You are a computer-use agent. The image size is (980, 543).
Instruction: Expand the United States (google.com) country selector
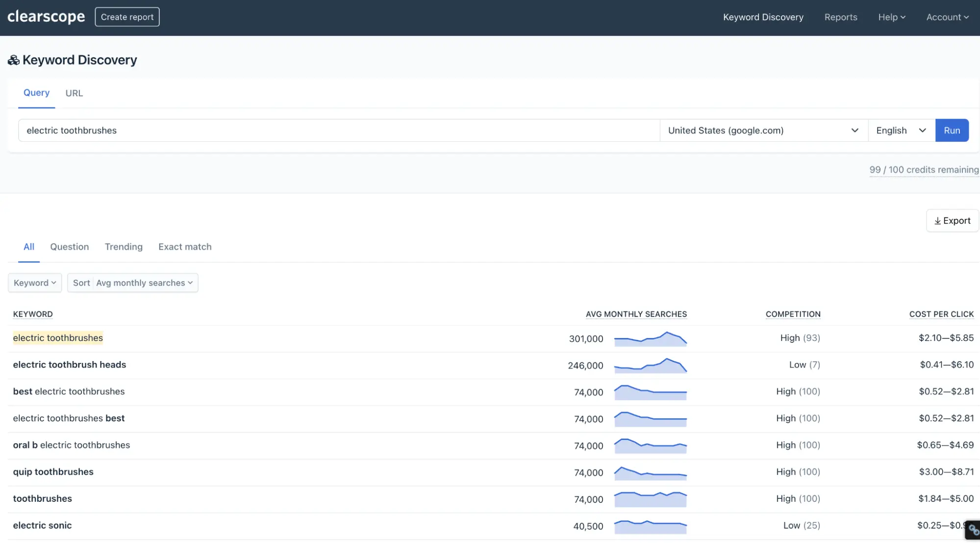tap(763, 130)
